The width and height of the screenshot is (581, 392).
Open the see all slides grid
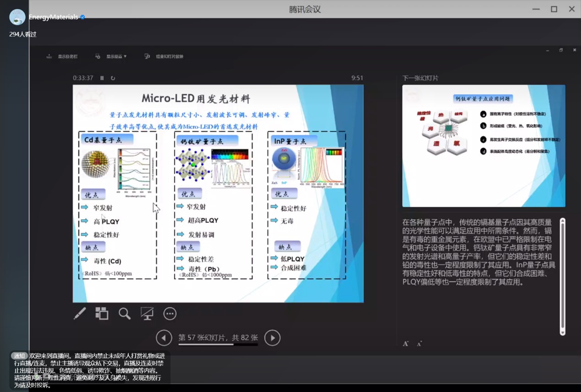pos(102,313)
